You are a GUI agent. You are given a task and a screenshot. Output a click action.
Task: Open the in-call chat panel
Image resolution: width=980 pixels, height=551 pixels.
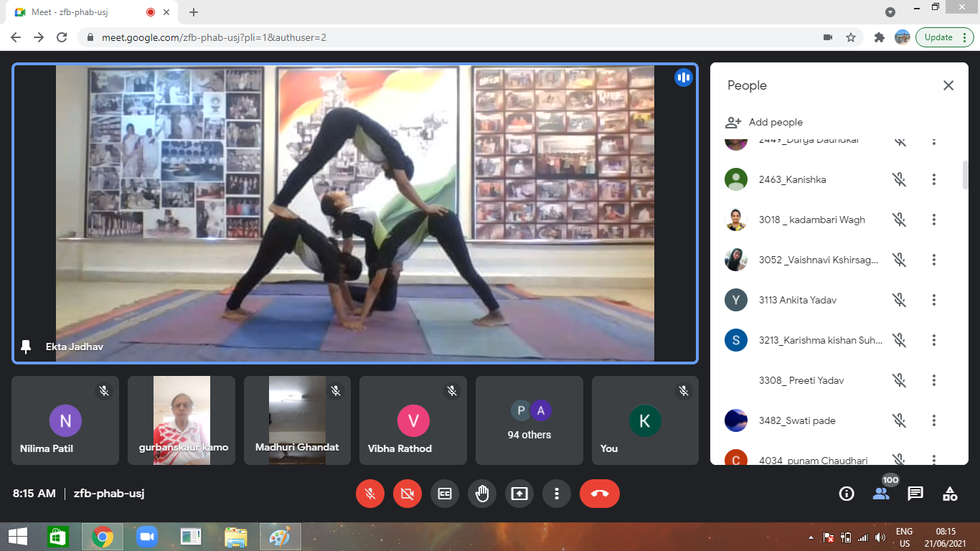tap(915, 494)
